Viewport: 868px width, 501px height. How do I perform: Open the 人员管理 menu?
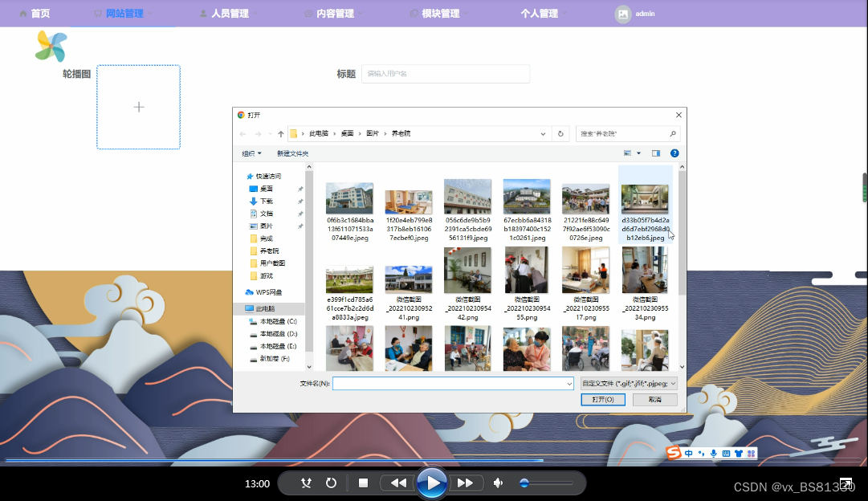pos(229,14)
